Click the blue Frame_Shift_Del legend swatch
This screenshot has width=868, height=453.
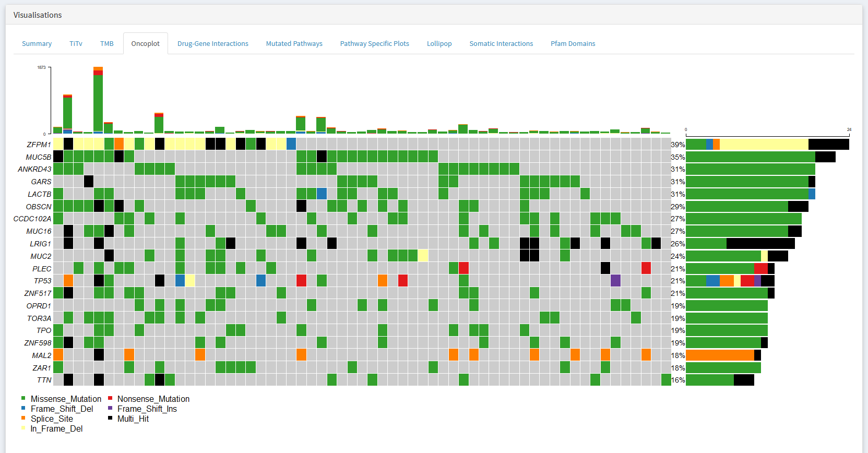tap(23, 408)
